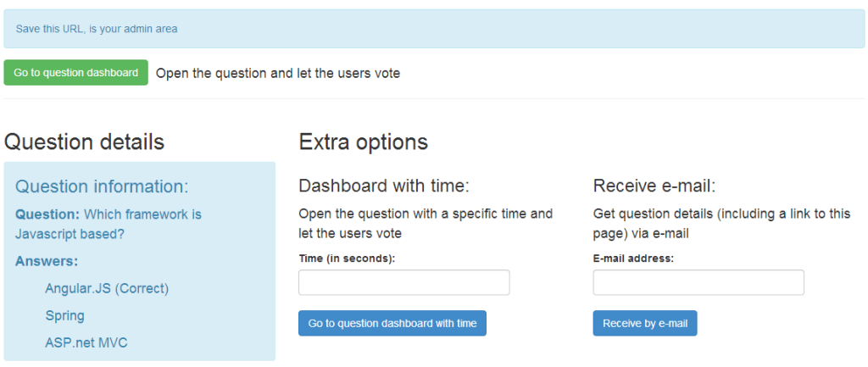Screen dimensions: 868x367
Task: Click the Go to question dashboard with time button
Action: click(392, 323)
